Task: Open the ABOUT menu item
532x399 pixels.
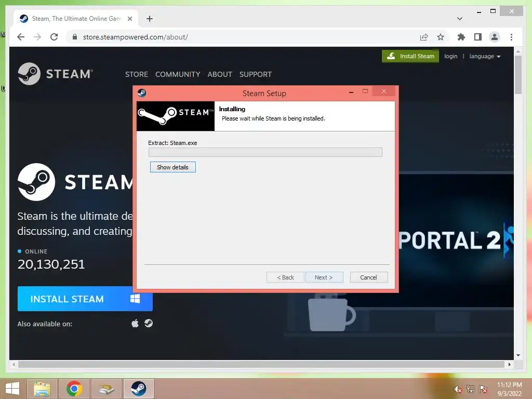Action: pyautogui.click(x=220, y=74)
